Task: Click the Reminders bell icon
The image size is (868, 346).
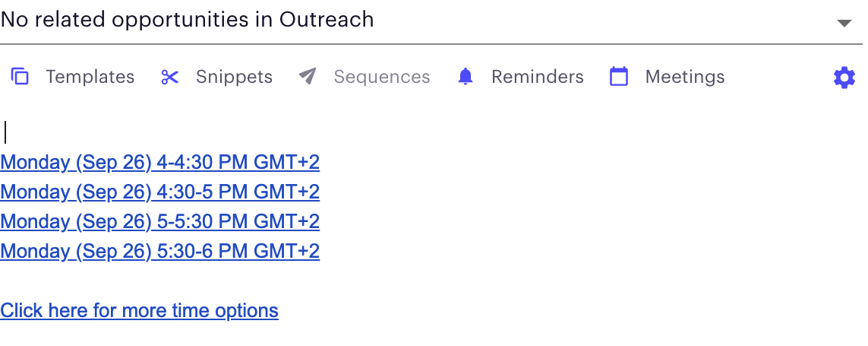Action: pos(466,77)
